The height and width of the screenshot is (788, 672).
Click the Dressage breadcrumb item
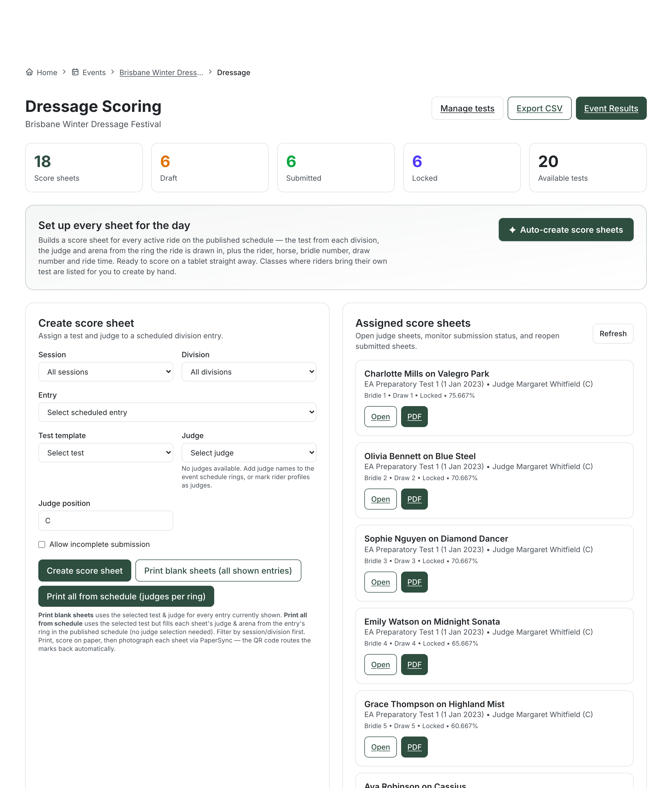pos(233,72)
